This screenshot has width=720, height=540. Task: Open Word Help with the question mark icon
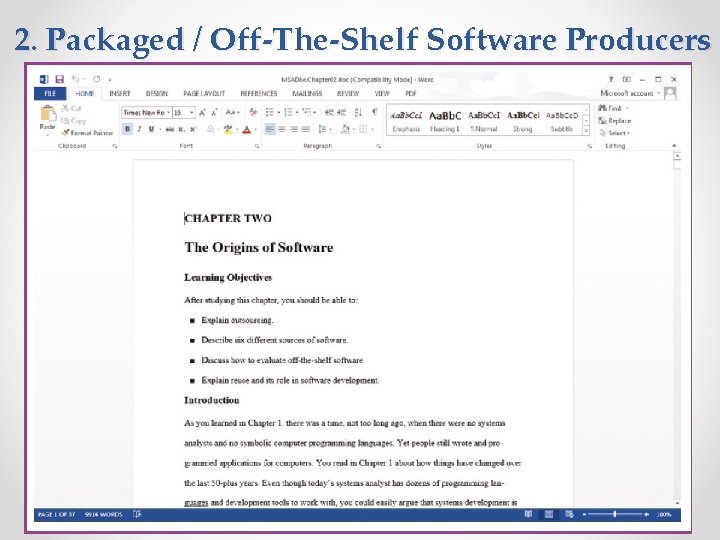click(x=611, y=79)
